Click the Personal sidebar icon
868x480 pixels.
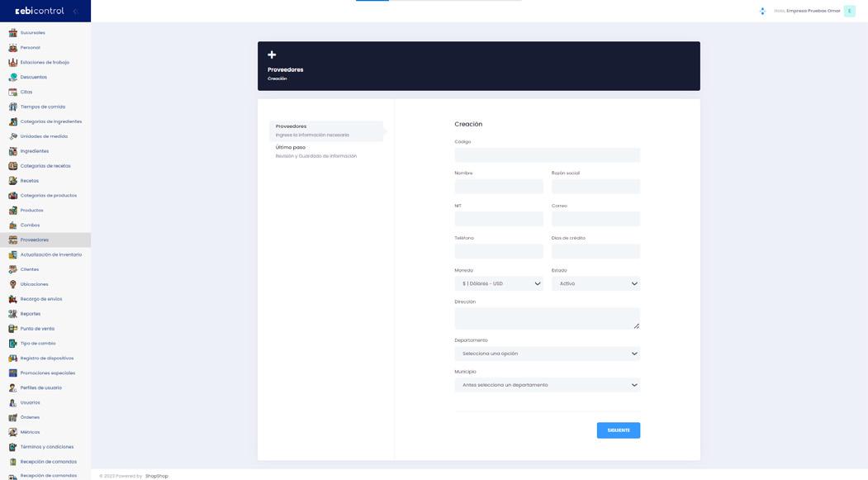12,48
